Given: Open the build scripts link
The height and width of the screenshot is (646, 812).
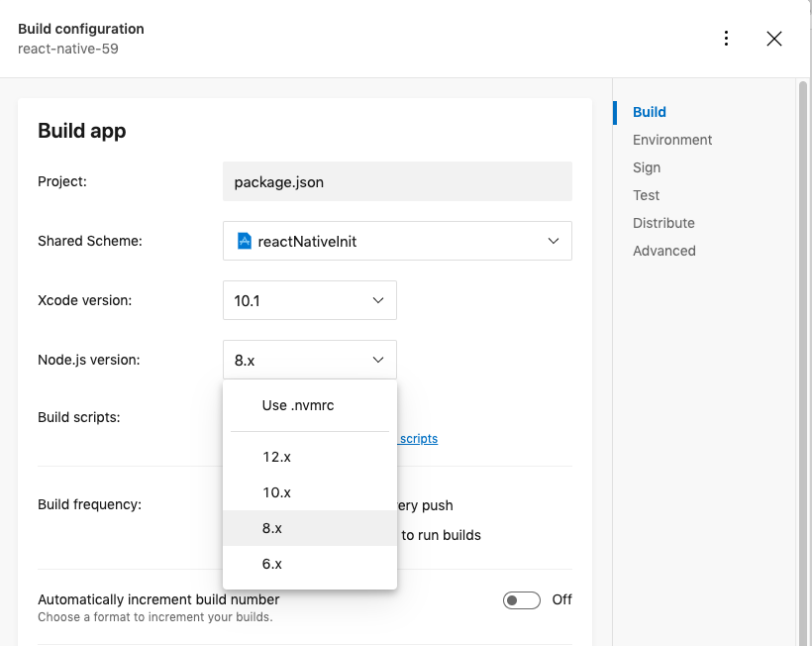Looking at the screenshot, I should 418,439.
